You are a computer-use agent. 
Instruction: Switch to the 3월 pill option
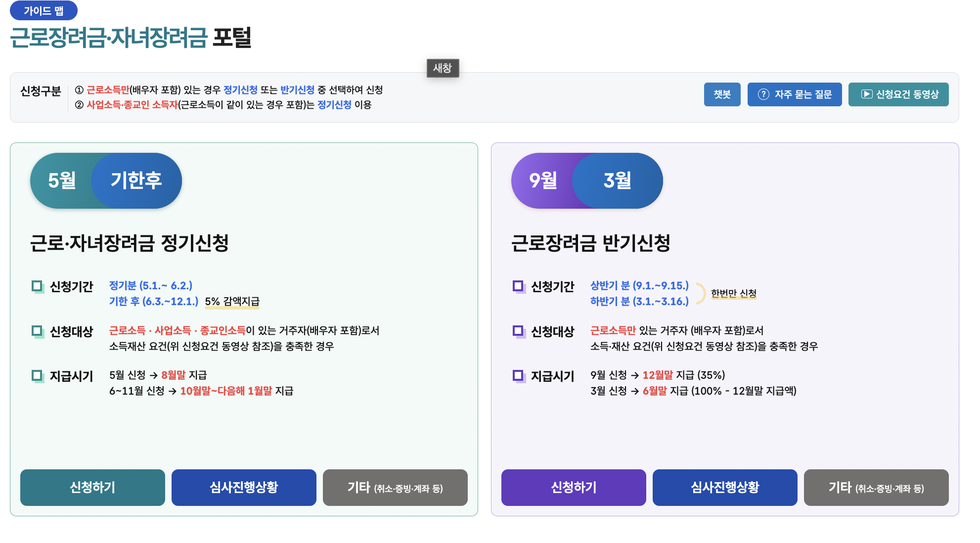(618, 181)
